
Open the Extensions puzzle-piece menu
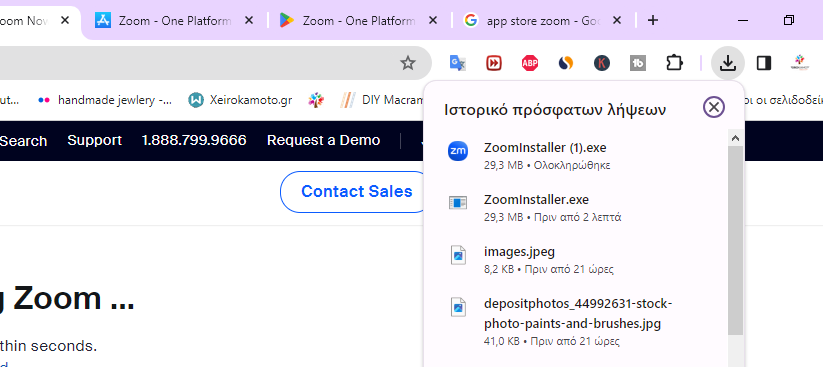point(674,64)
